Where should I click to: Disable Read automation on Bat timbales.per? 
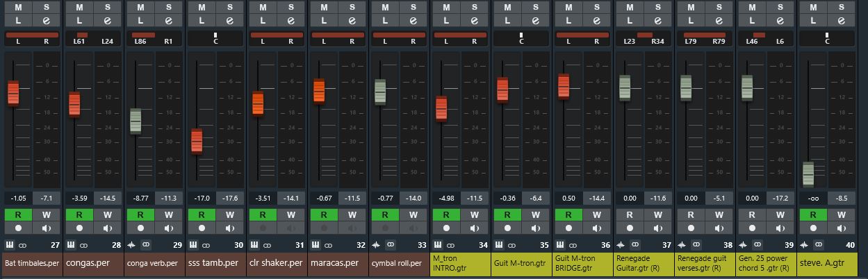tap(18, 214)
